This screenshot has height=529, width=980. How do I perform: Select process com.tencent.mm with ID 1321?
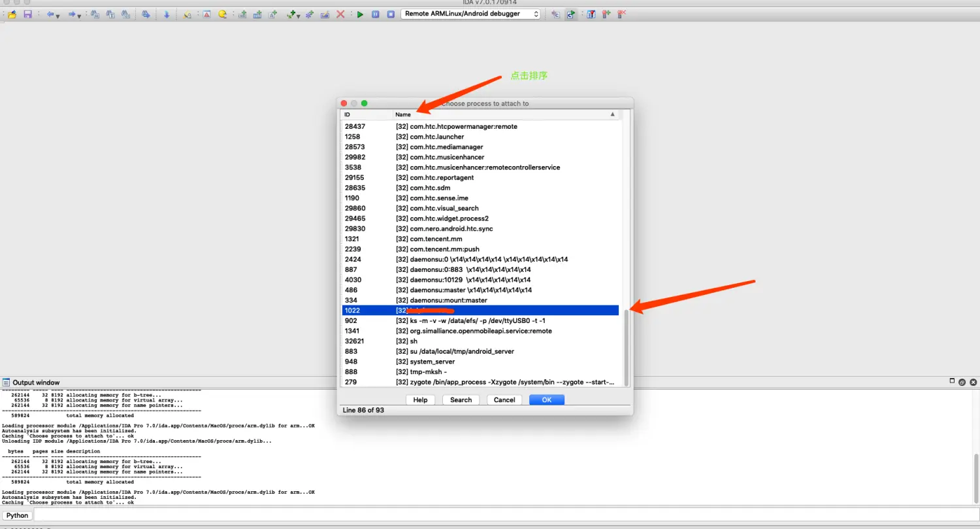click(x=480, y=239)
